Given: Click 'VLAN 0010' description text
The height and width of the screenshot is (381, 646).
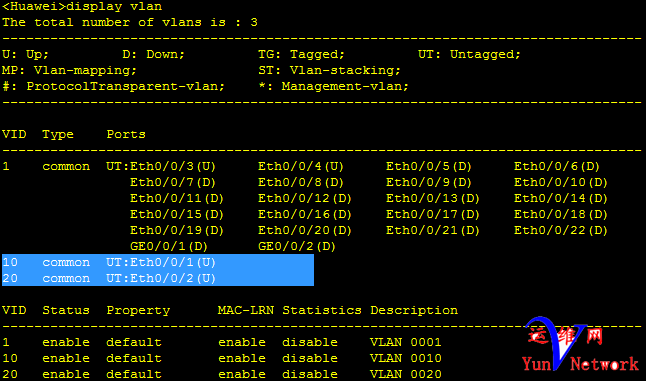Looking at the screenshot, I should pos(405,358).
